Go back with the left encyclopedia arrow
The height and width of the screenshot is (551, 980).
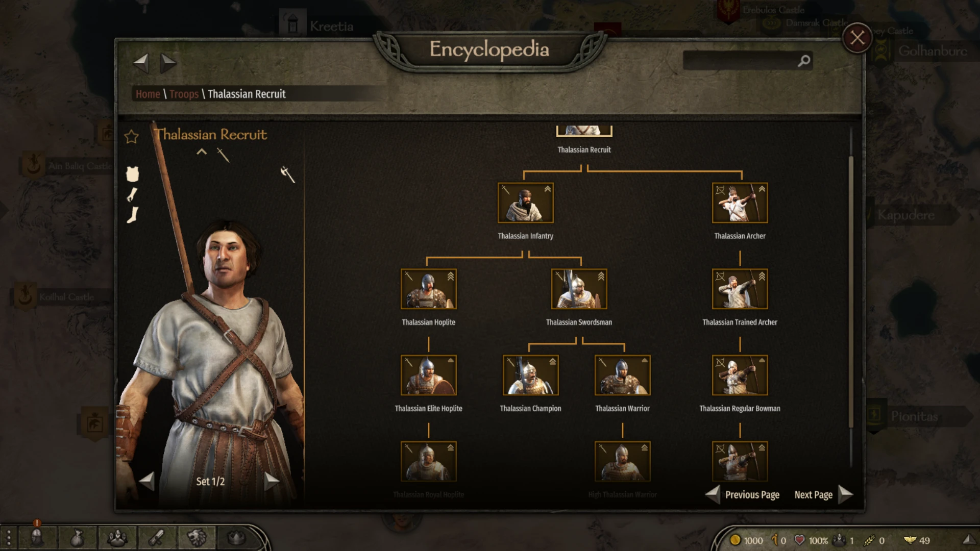[141, 63]
